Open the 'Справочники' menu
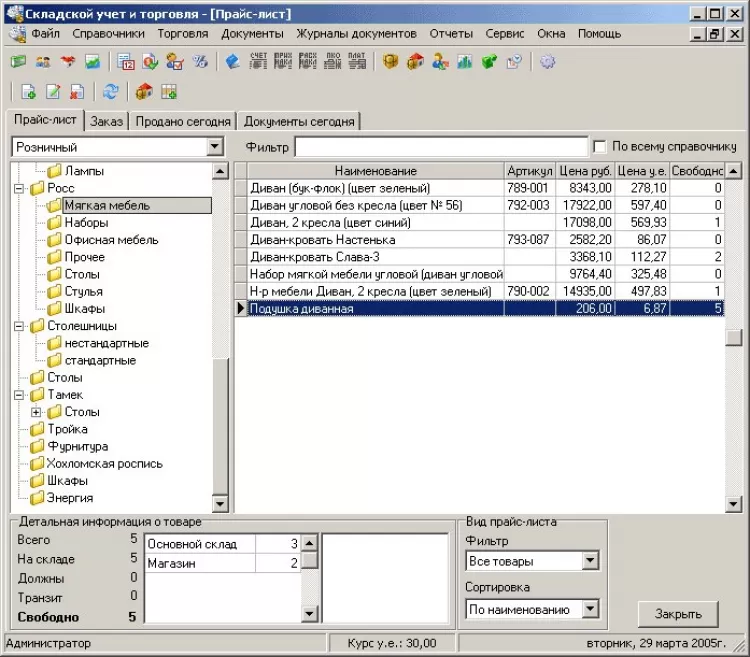 [x=109, y=33]
